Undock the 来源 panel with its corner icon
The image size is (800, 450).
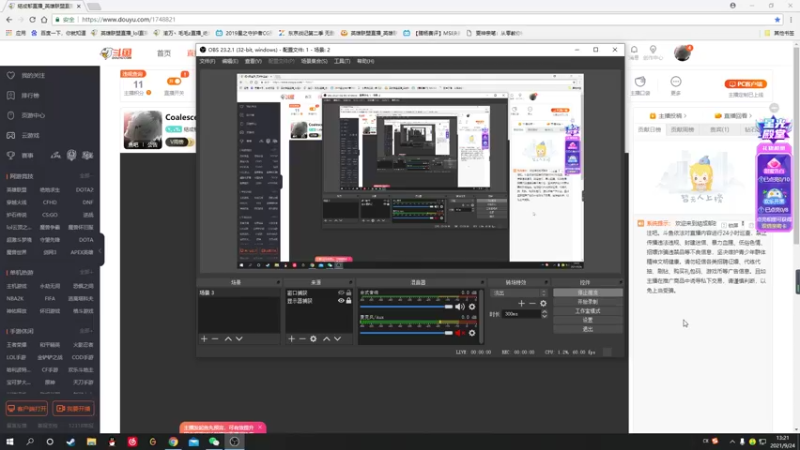[351, 282]
